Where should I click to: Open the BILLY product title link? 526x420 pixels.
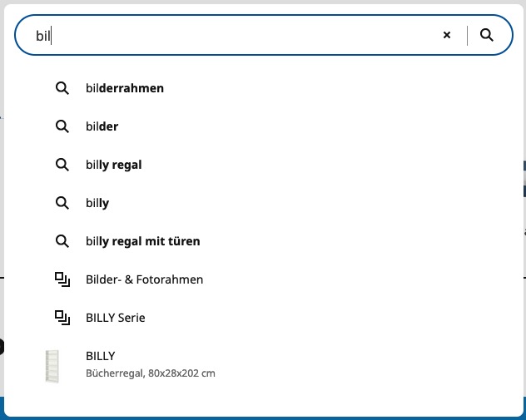click(101, 356)
